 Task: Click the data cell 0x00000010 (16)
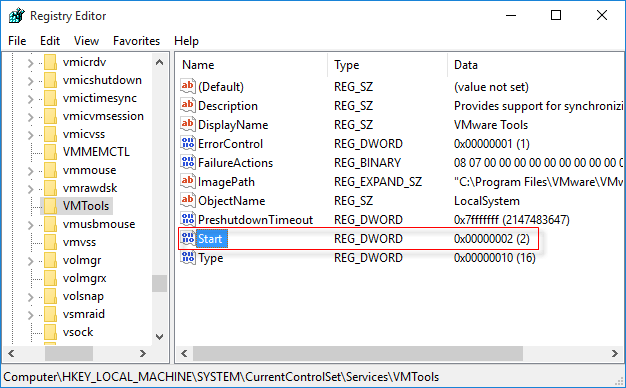pyautogui.click(x=494, y=257)
